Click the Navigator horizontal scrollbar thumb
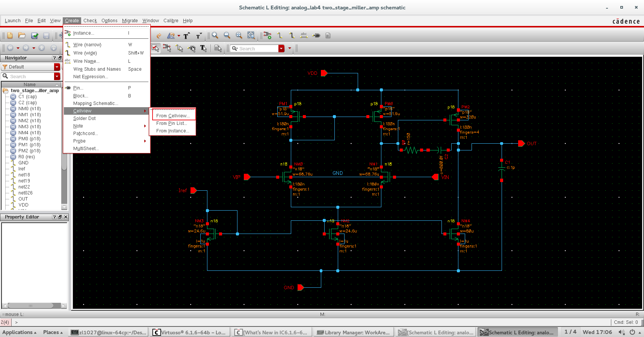The height and width of the screenshot is (337, 644). point(31,305)
